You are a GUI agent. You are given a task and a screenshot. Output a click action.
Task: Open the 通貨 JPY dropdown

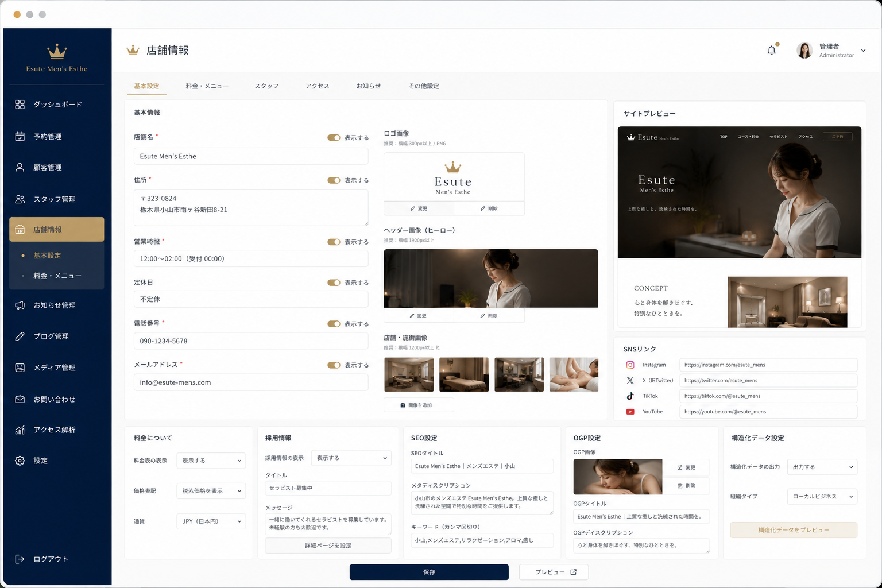tap(211, 521)
